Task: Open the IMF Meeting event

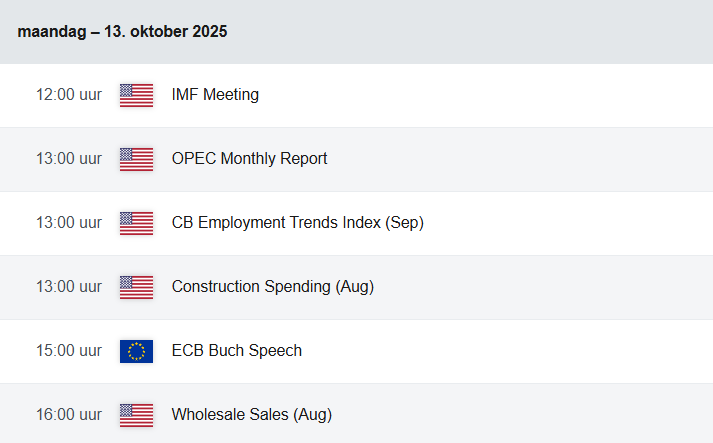Action: click(215, 95)
